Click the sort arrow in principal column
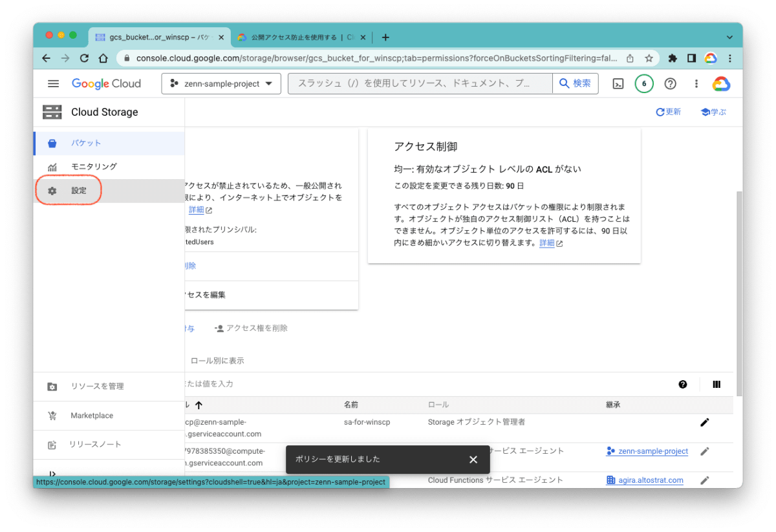The height and width of the screenshot is (532, 776). point(199,405)
